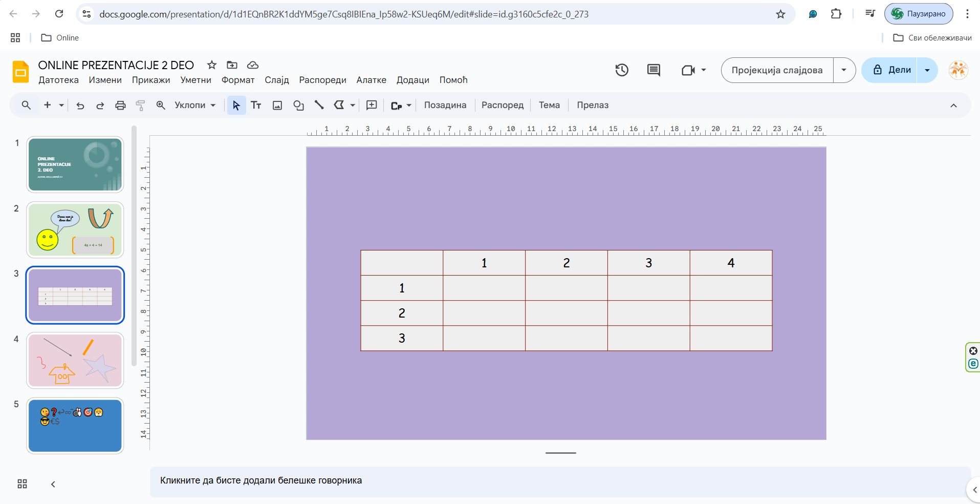Click the speaker notes field
This screenshot has width=980, height=504.
tap(560, 480)
